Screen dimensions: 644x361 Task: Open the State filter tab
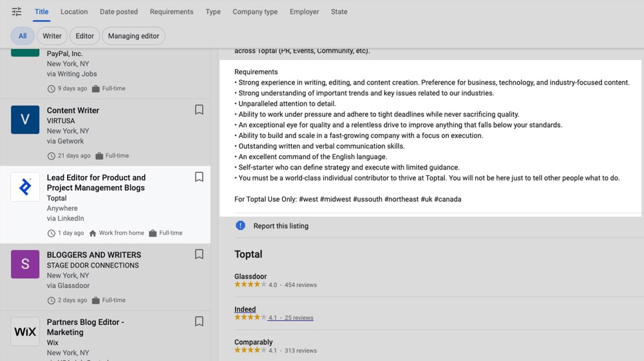click(x=339, y=12)
